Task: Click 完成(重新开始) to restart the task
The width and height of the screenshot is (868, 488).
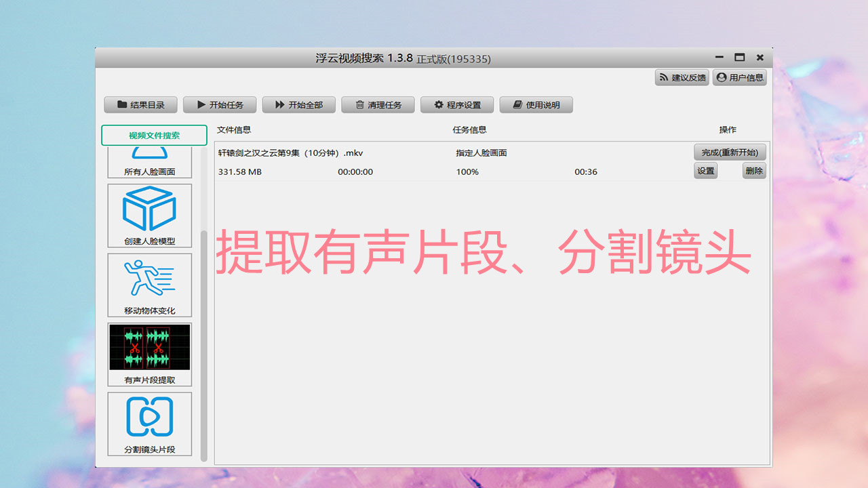Action: click(x=730, y=152)
